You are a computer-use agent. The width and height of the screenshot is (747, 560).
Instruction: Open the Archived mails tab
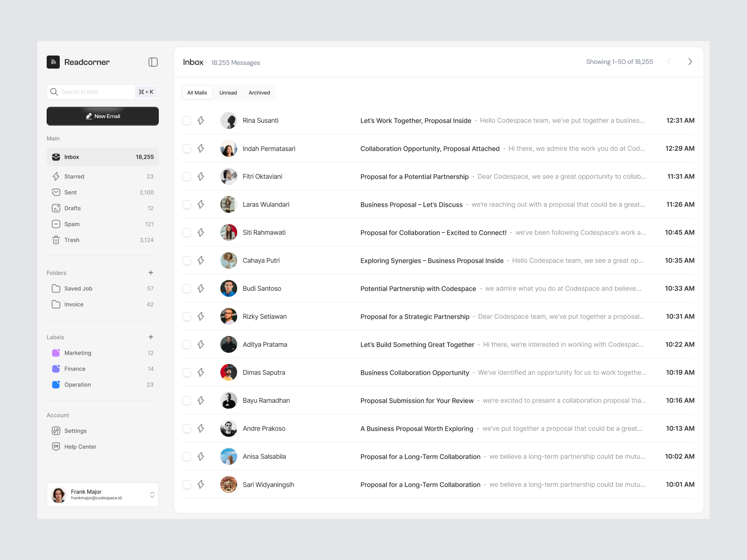click(259, 92)
